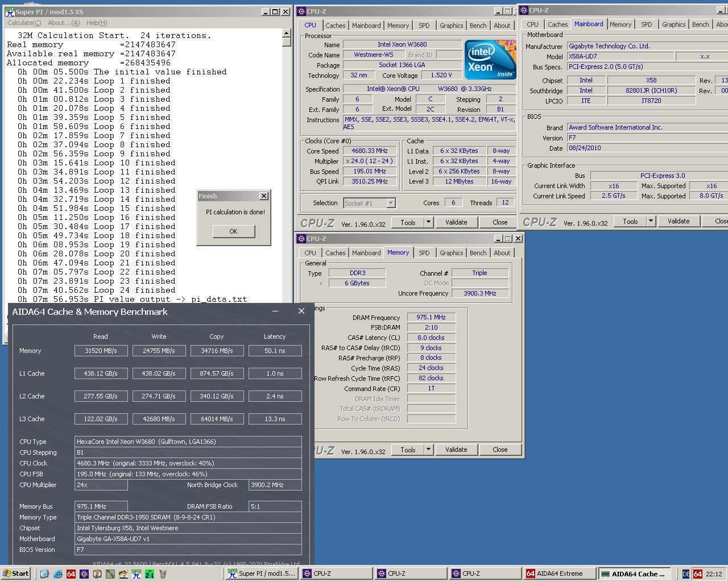This screenshot has height=582, width=728.
Task: Click Memory Read value 31520 MB/s
Action: [101, 351]
